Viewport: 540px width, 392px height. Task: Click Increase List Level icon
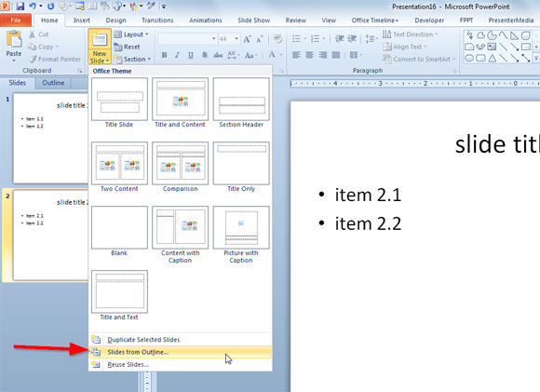coord(352,38)
